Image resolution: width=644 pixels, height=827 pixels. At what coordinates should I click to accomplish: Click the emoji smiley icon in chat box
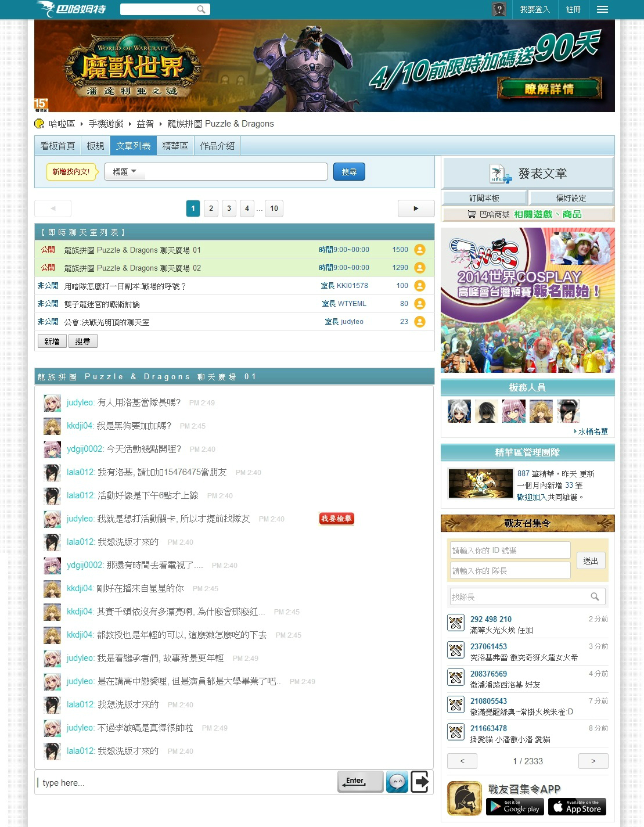(397, 782)
